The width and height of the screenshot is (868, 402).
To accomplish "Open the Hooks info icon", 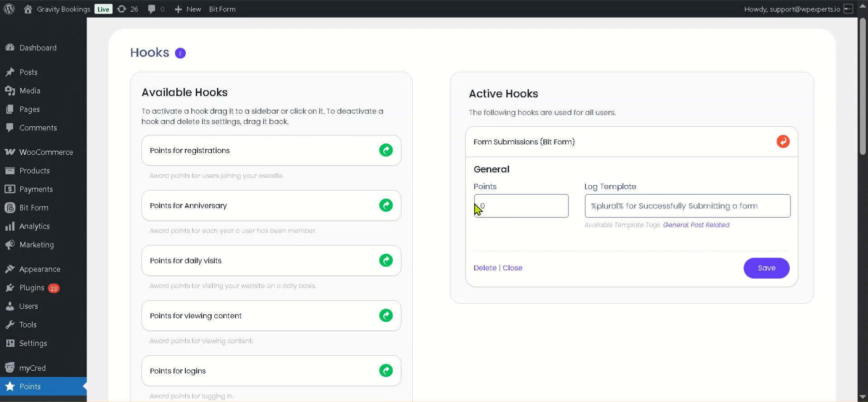I will point(180,53).
